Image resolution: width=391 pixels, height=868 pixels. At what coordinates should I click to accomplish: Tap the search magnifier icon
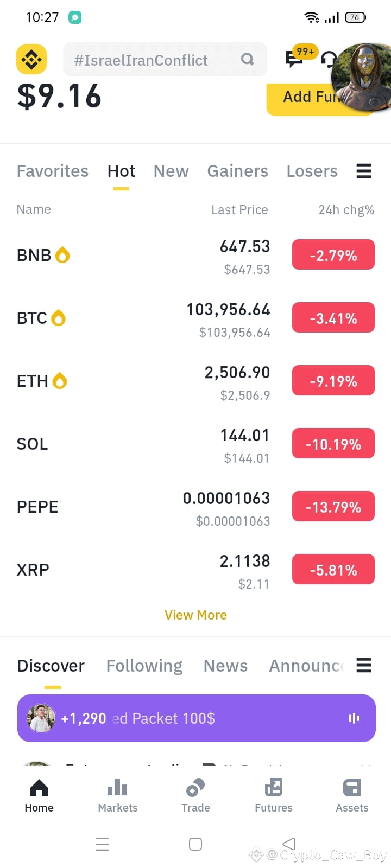click(x=248, y=59)
